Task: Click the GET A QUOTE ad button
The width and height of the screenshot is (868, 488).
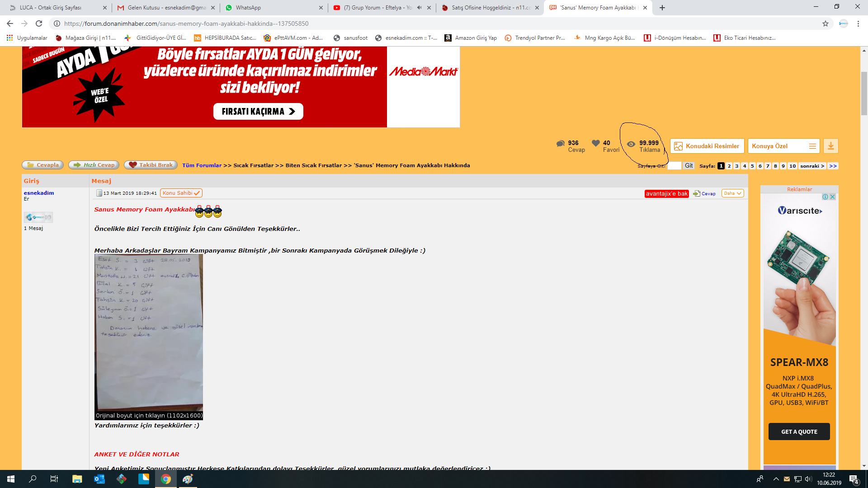Action: point(799,432)
